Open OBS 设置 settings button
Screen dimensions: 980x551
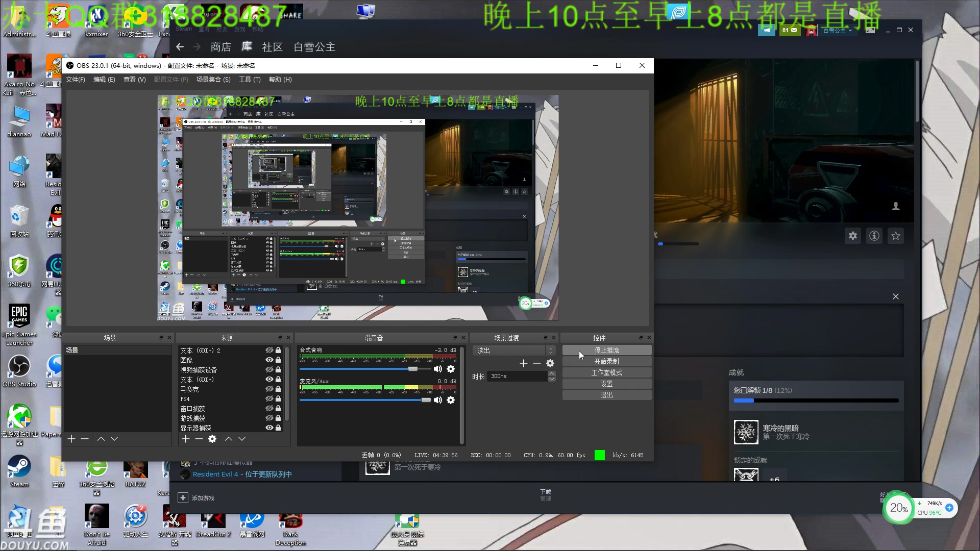[x=607, y=384]
